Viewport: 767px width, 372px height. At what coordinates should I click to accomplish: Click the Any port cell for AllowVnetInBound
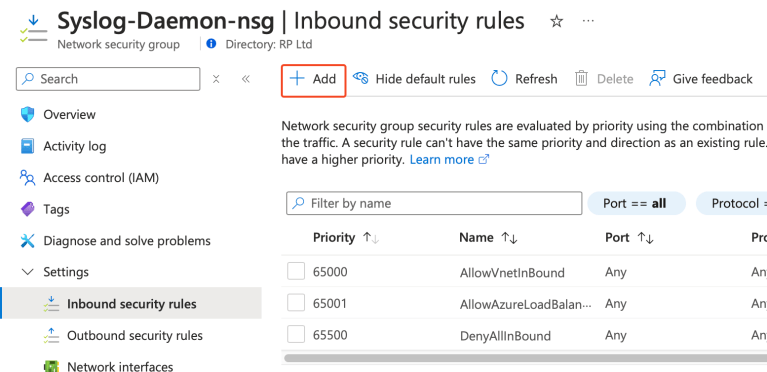[x=615, y=272]
